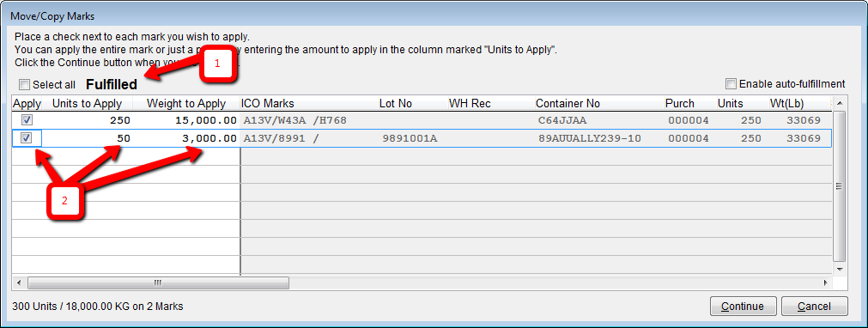Uncheck Apply for the A13V/W43A /H768 row
The image size is (868, 328).
tap(27, 120)
